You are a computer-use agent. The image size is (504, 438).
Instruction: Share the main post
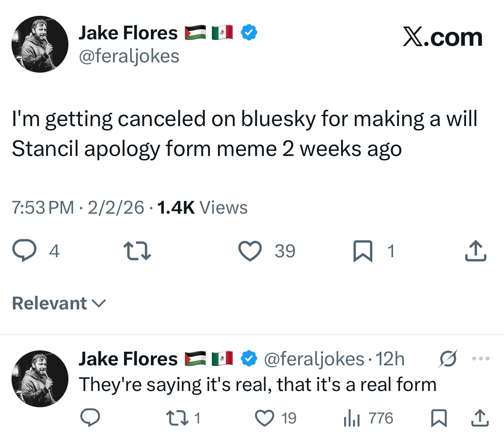coord(475,251)
